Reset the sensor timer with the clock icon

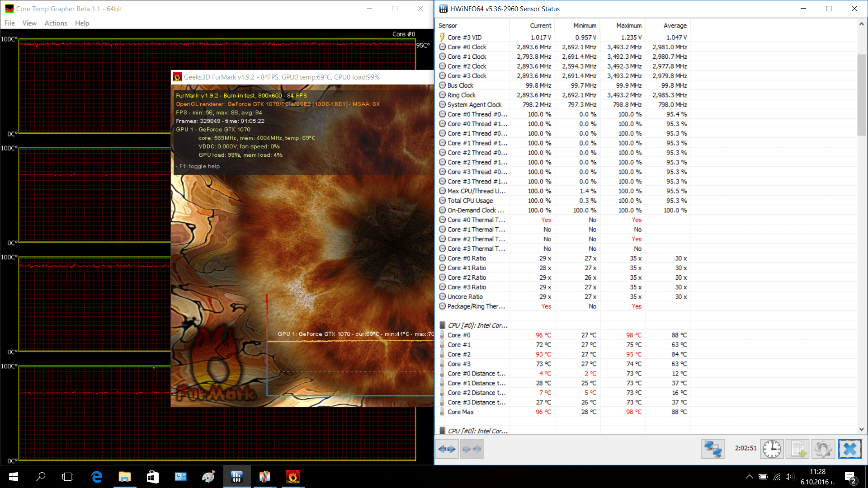(772, 449)
